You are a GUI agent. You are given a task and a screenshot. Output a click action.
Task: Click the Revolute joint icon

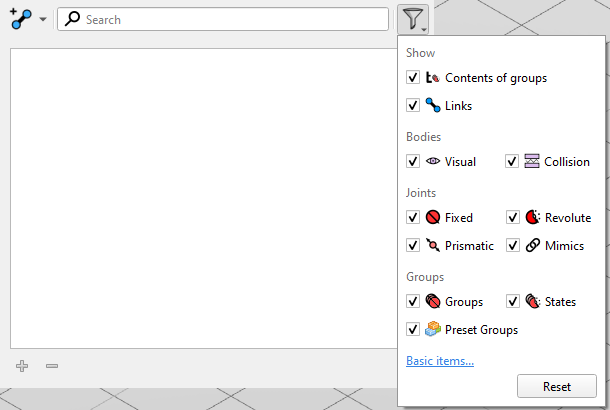pos(533,217)
